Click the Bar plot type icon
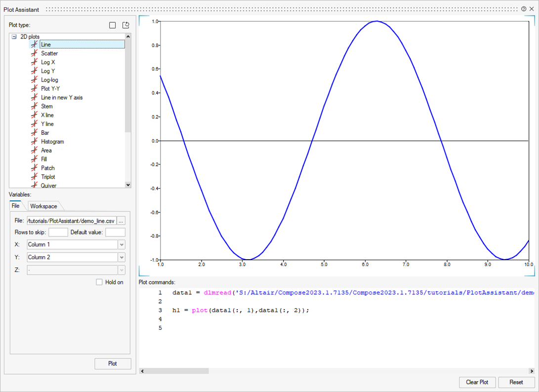 [34, 133]
